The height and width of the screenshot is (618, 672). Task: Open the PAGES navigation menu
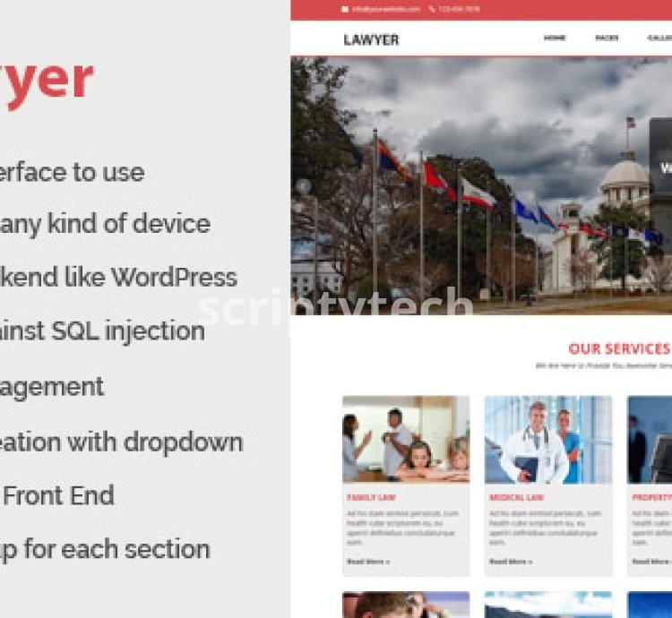point(607,39)
